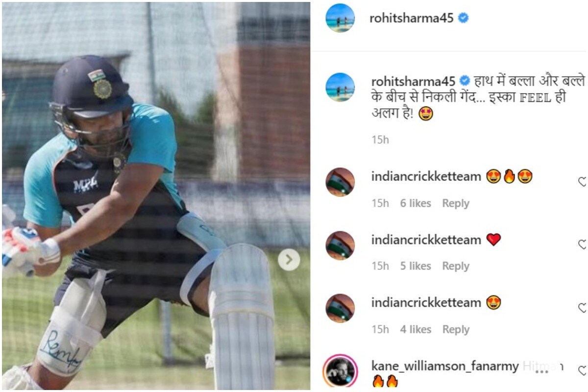Viewport: 588px width, 392px height.
Task: Like the heart-emoji comment from indiancrickketteam
Action: click(583, 245)
